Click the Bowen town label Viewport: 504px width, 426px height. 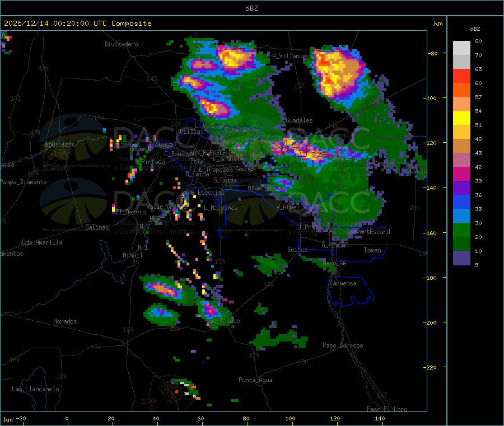click(x=372, y=250)
